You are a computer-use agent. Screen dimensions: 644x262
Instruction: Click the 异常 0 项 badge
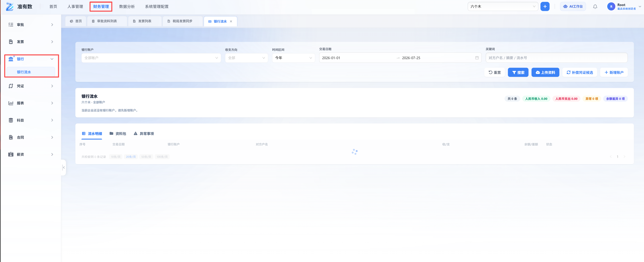[x=592, y=99]
